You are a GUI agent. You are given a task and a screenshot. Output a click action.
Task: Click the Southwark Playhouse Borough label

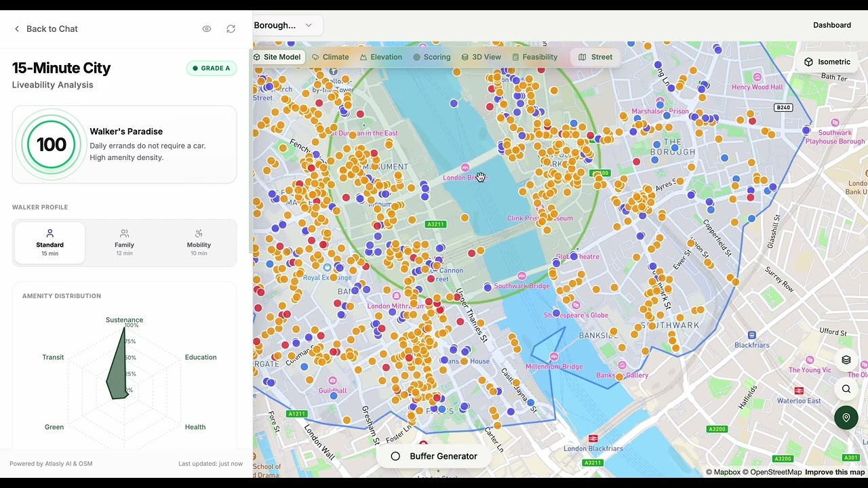835,137
